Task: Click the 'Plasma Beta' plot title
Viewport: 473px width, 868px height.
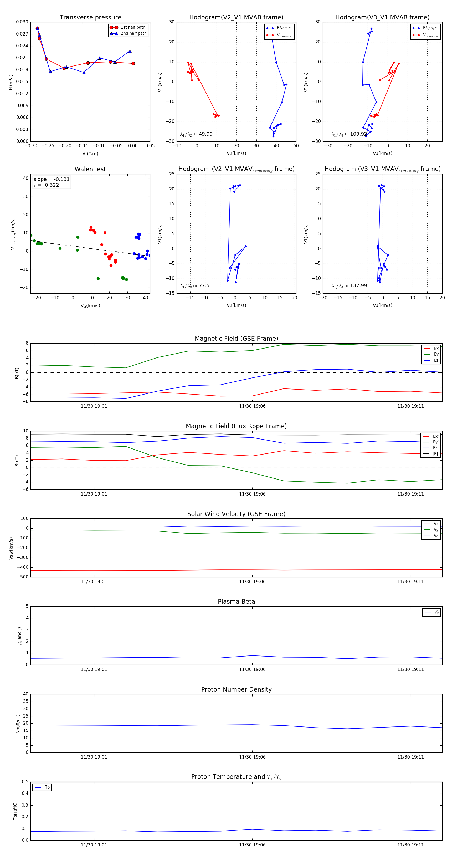Action: tap(236, 602)
